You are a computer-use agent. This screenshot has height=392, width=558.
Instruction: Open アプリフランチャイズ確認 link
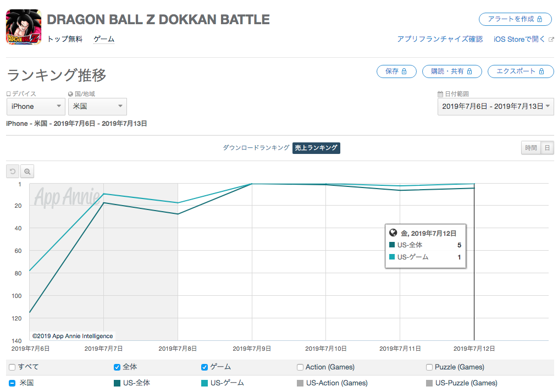[x=440, y=39]
